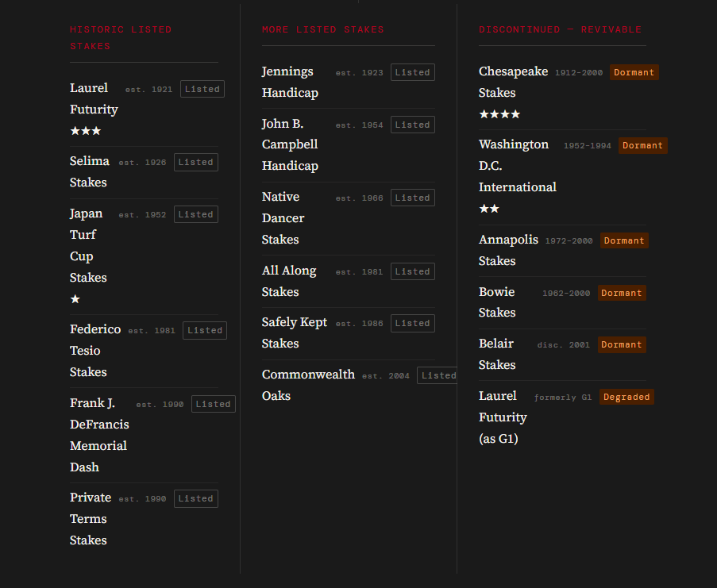Viewport: 717px width, 588px height.
Task: Select the Discontinued — Revivable heading
Action: click(x=560, y=29)
